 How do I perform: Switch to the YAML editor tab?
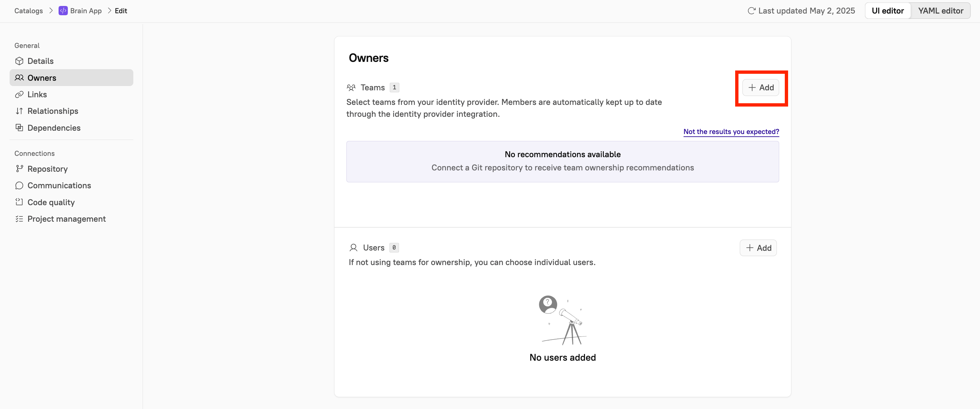coord(940,11)
